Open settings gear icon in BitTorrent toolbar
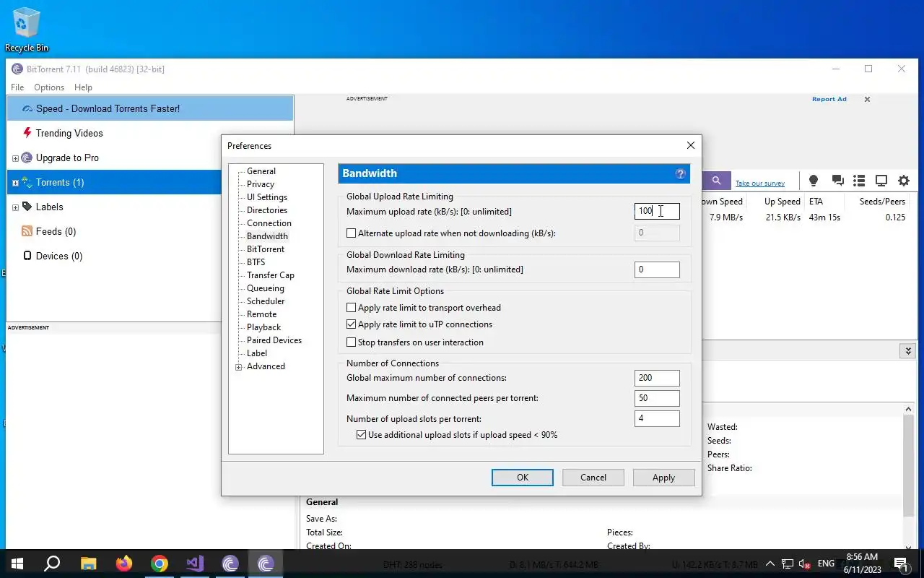 coord(904,181)
